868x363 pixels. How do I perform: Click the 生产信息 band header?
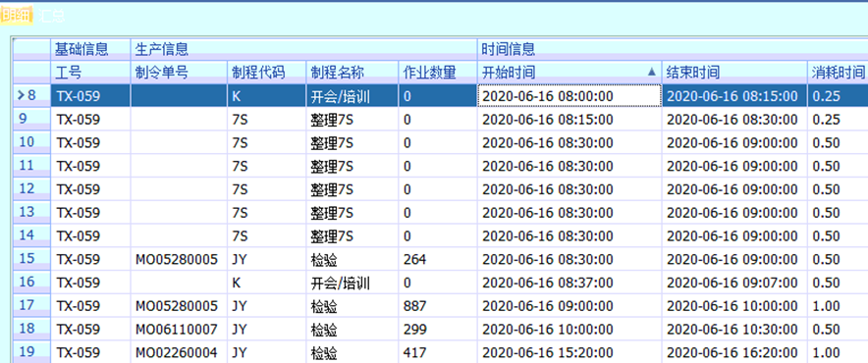304,49
